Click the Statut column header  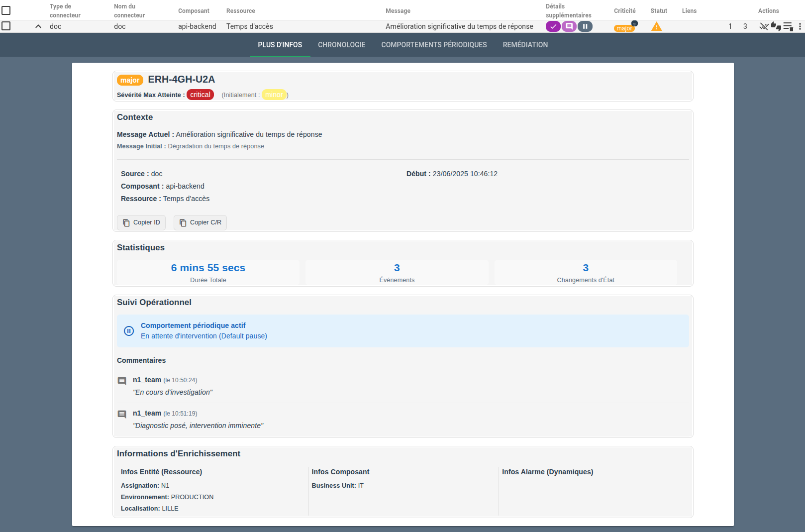[659, 10]
